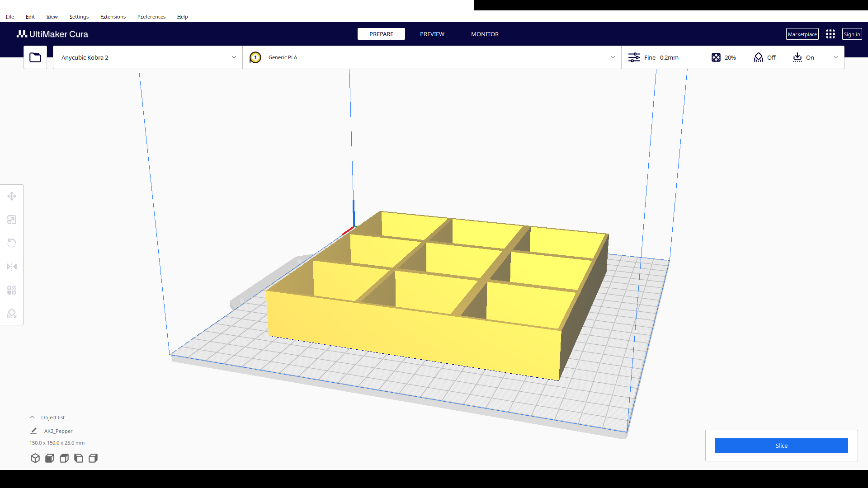This screenshot has height=488, width=868.
Task: Select the Scale tool icon
Action: (12, 220)
